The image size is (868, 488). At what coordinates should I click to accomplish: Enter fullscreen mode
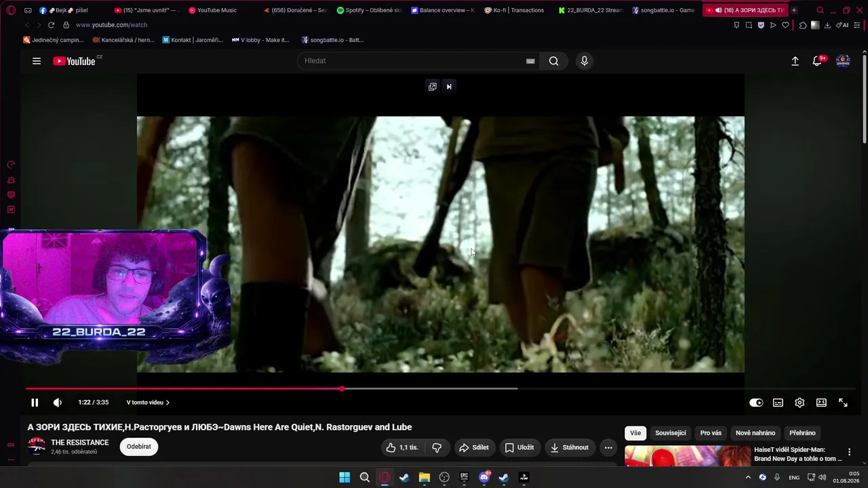[x=843, y=403]
